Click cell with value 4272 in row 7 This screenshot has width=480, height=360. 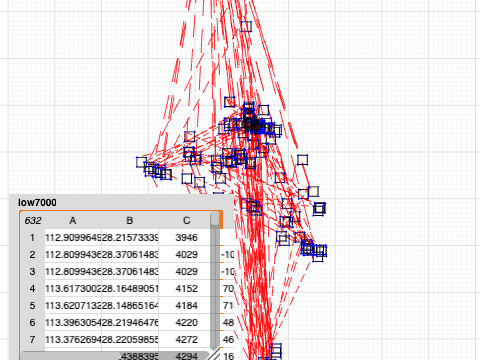pos(186,339)
